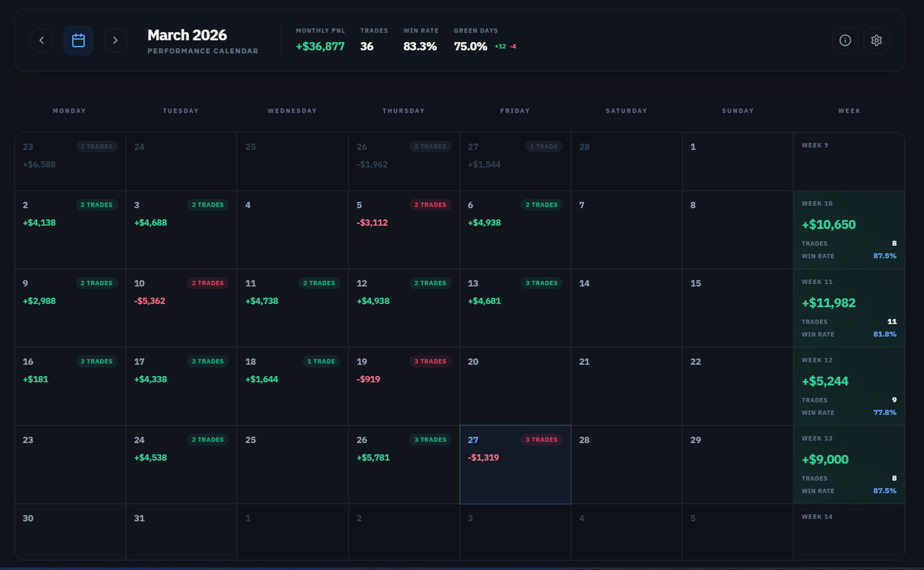Go to the previous month arrow
This screenshot has width=924, height=570.
42,40
